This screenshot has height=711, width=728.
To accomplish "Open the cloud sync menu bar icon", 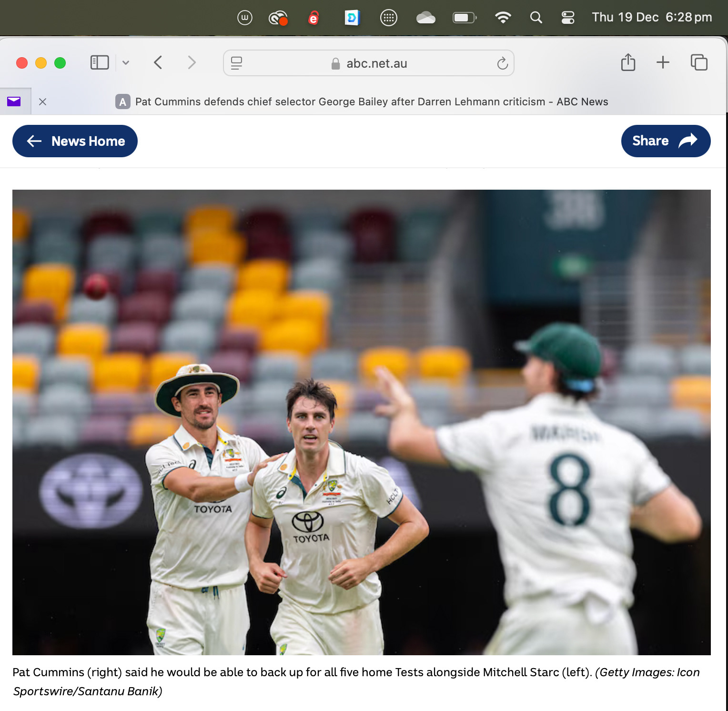I will [x=425, y=18].
